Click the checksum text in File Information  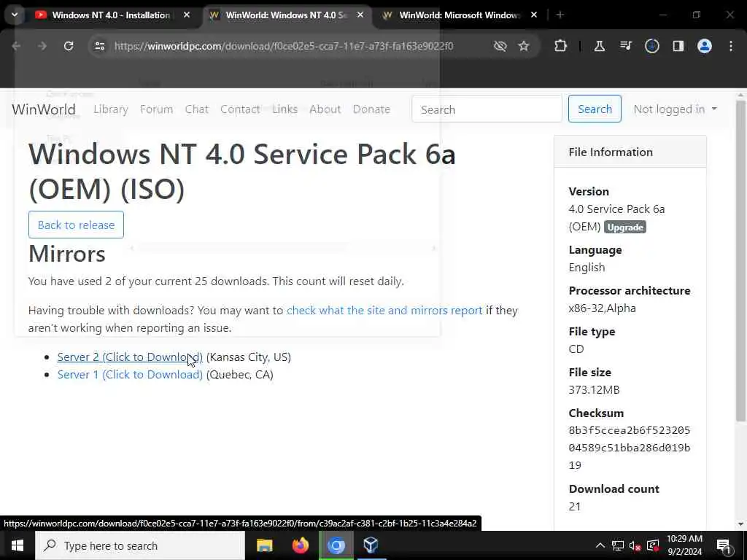click(x=630, y=448)
